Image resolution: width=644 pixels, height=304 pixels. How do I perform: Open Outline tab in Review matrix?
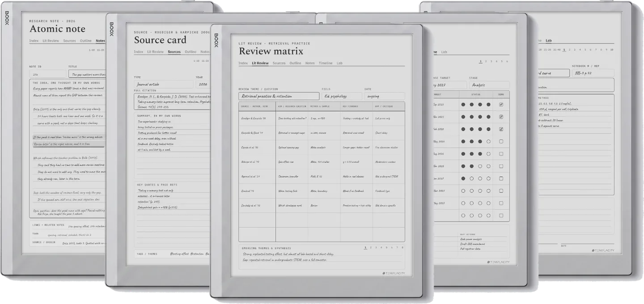[295, 63]
